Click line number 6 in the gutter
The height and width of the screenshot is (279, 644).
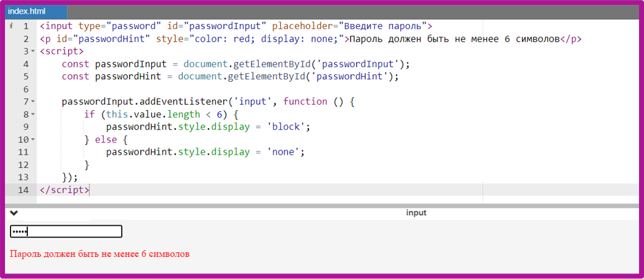pyautogui.click(x=25, y=89)
